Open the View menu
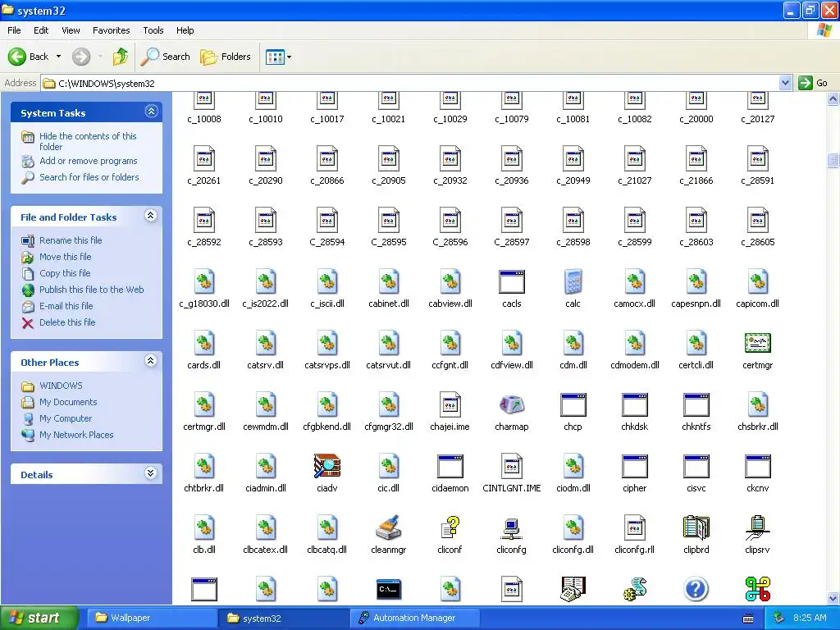Screen dimensions: 840x630 point(71,30)
